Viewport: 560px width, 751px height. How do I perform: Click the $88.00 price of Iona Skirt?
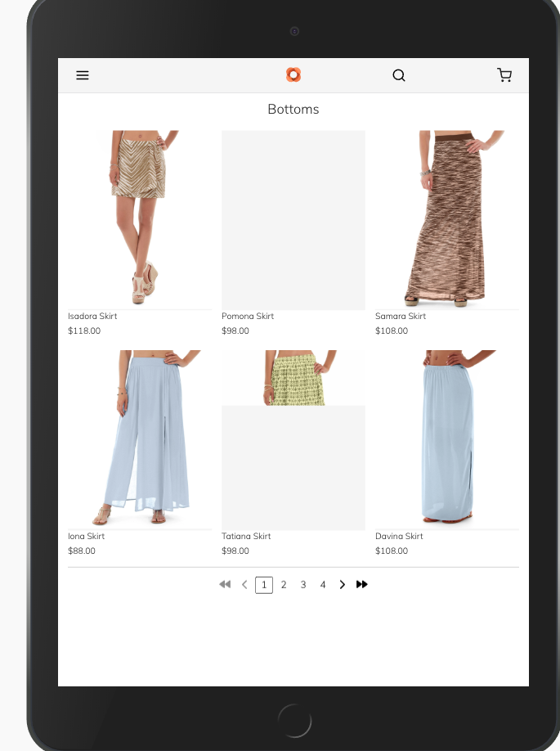(x=82, y=551)
